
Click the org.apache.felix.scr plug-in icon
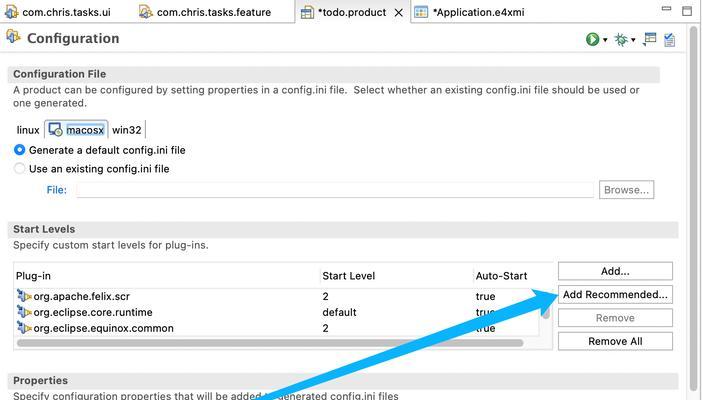click(x=24, y=296)
